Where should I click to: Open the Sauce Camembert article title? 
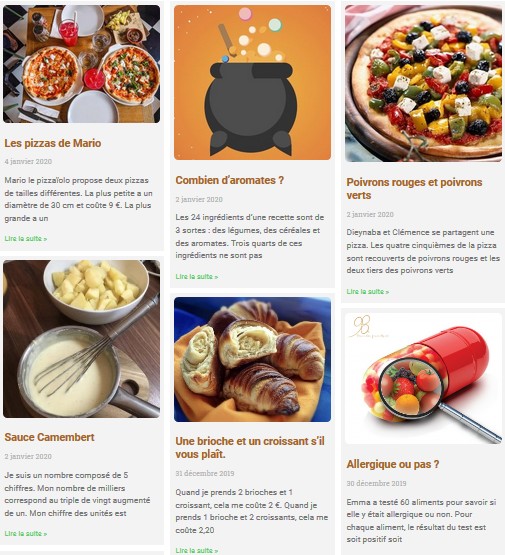click(49, 437)
